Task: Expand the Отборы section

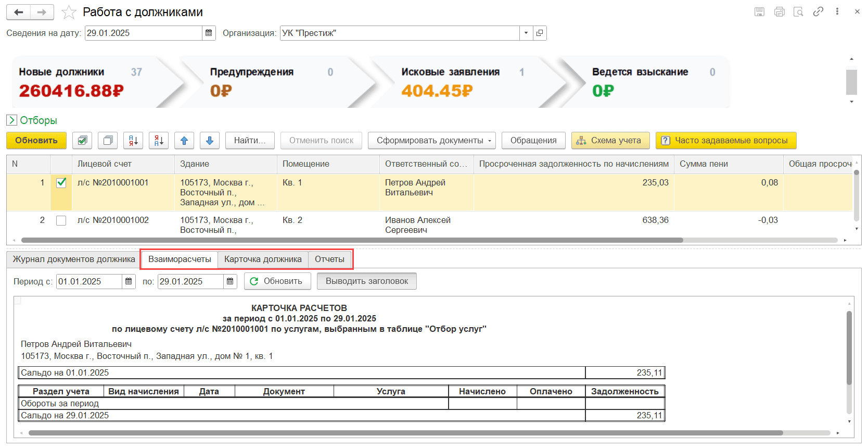Action: tap(11, 120)
